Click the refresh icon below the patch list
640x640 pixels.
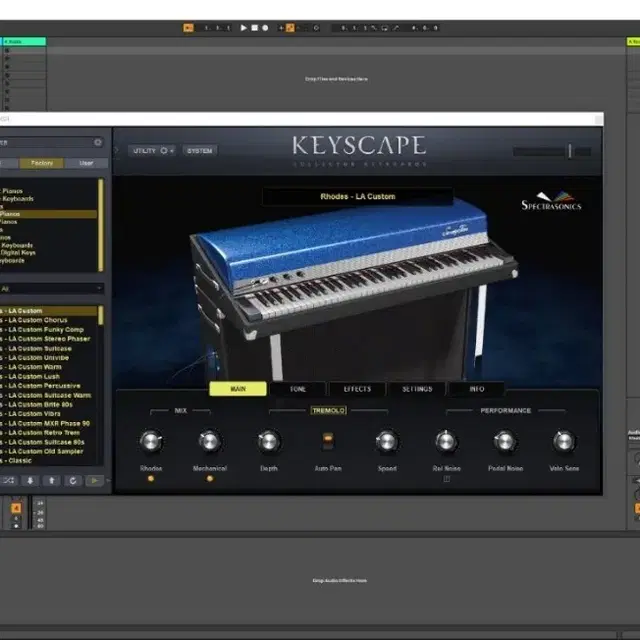tap(73, 480)
